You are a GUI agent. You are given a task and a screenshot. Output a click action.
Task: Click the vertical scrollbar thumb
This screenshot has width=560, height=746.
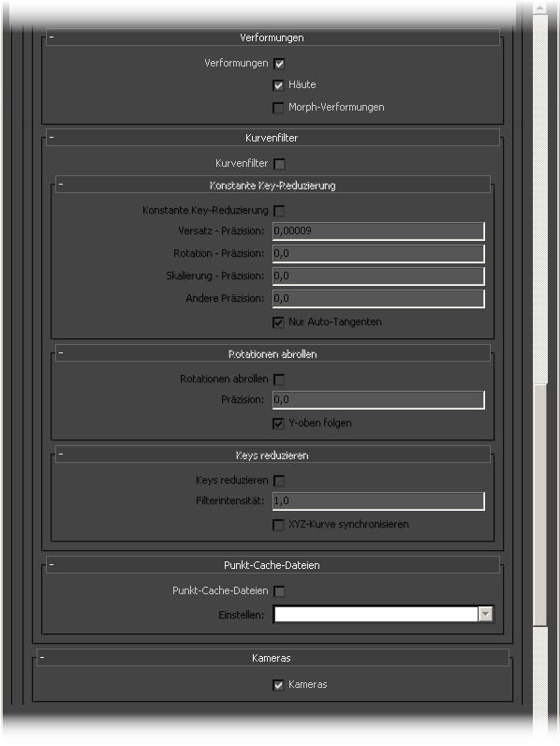[540, 504]
